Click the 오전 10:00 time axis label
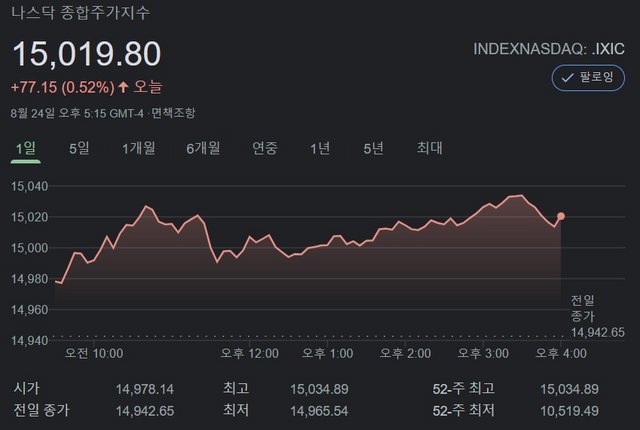 point(94,353)
